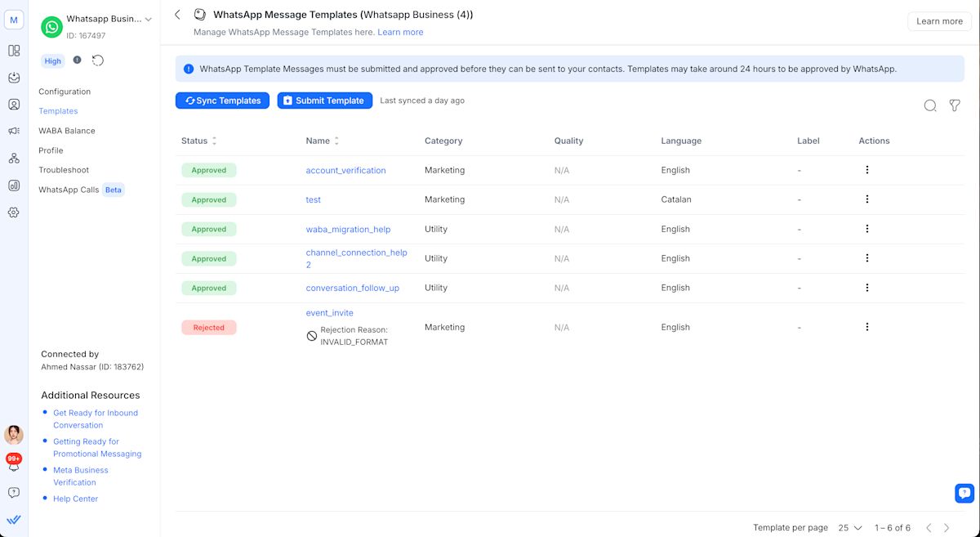Open the Configuration menu item
The height and width of the screenshot is (537, 980).
click(x=65, y=91)
